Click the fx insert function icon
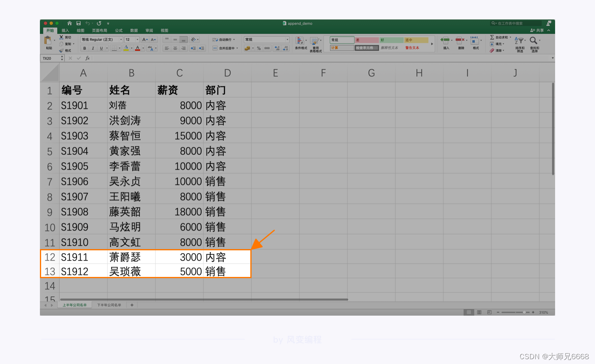This screenshot has height=364, width=595. point(87,58)
